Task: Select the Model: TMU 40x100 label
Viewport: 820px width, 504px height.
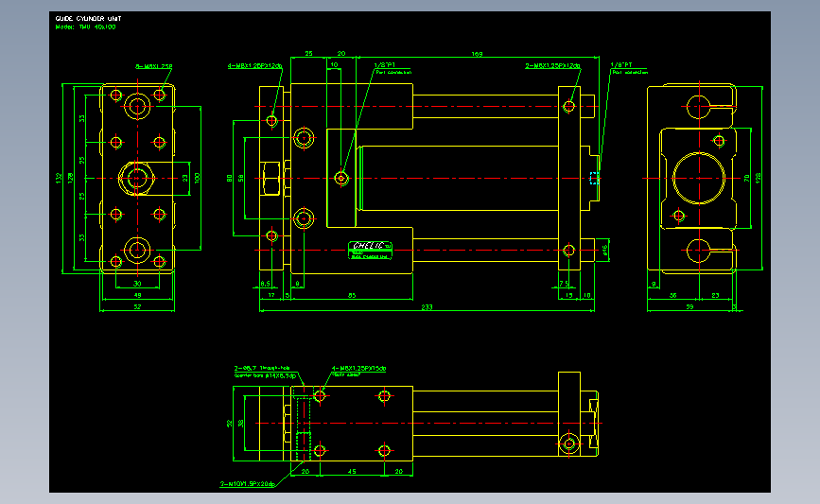Action: [x=86, y=26]
